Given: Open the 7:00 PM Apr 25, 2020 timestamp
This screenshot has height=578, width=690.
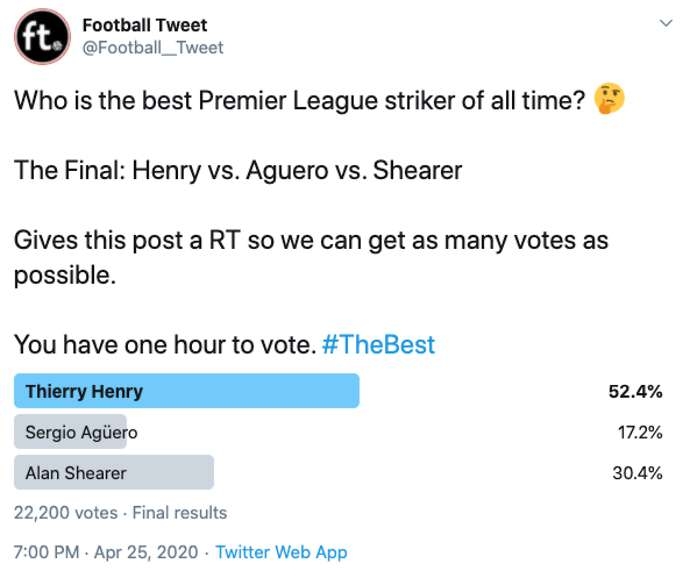Looking at the screenshot, I should pyautogui.click(x=108, y=551).
